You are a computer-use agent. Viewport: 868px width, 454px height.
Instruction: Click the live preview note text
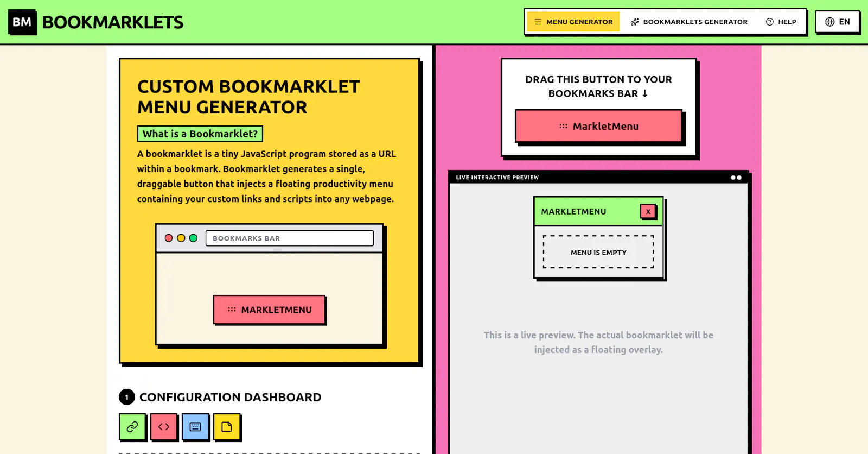[598, 342]
